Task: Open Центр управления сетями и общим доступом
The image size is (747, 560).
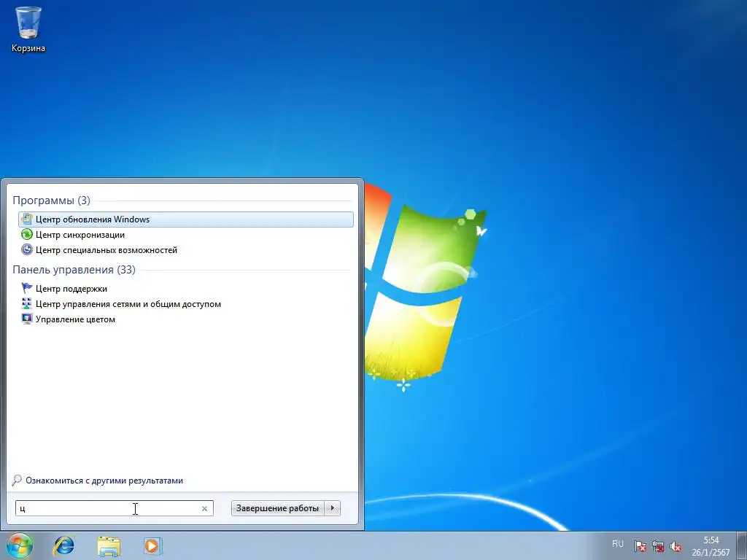Action: (x=186, y=304)
